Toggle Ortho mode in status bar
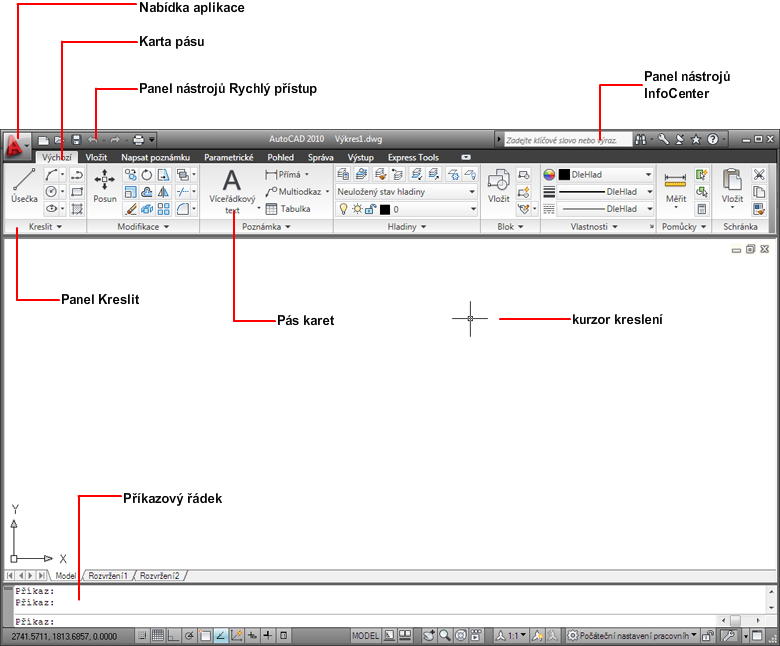 pos(173,635)
